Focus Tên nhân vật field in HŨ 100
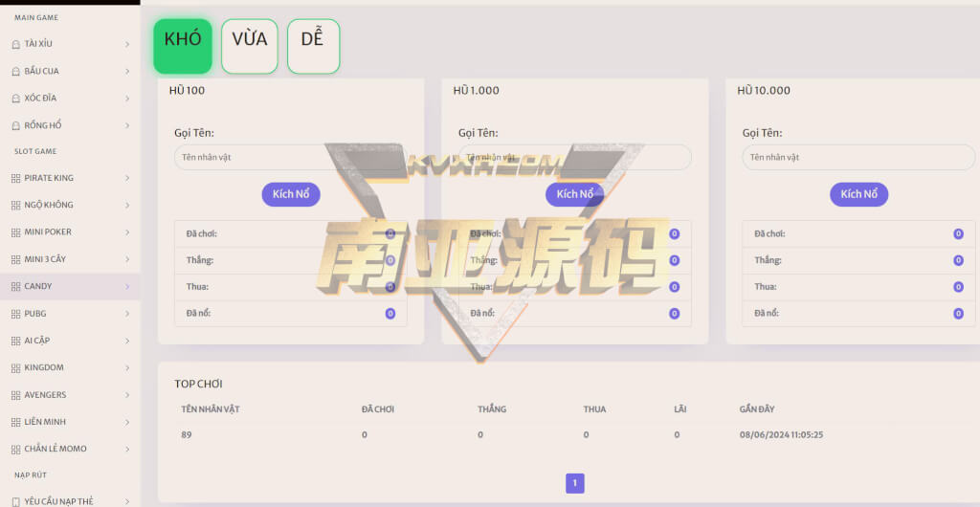 [291, 157]
